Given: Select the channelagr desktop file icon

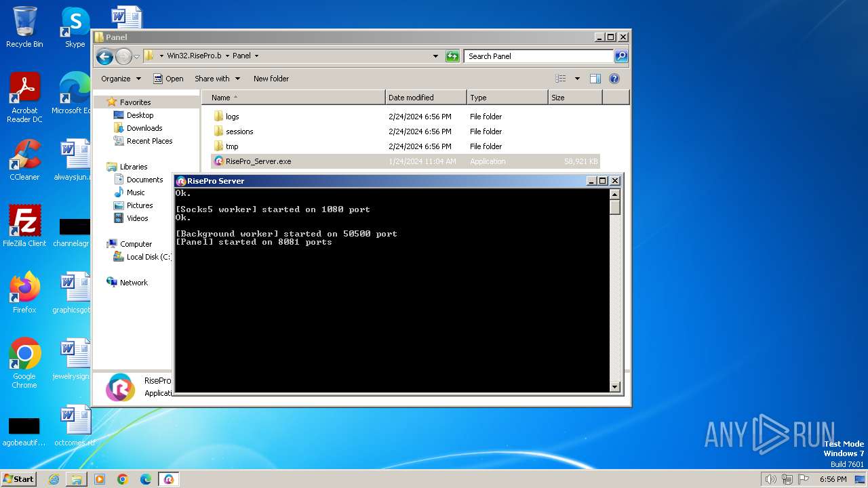Looking at the screenshot, I should coord(73,231).
